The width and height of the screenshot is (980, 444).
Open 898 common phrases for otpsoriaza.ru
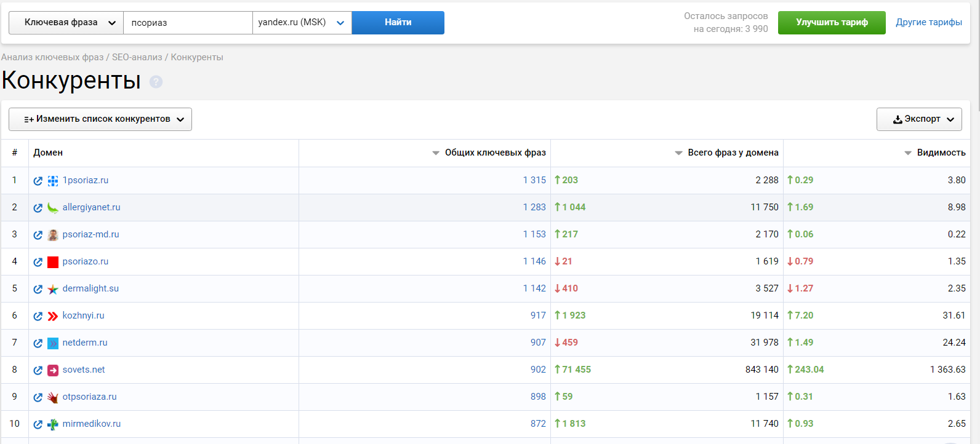tap(538, 397)
